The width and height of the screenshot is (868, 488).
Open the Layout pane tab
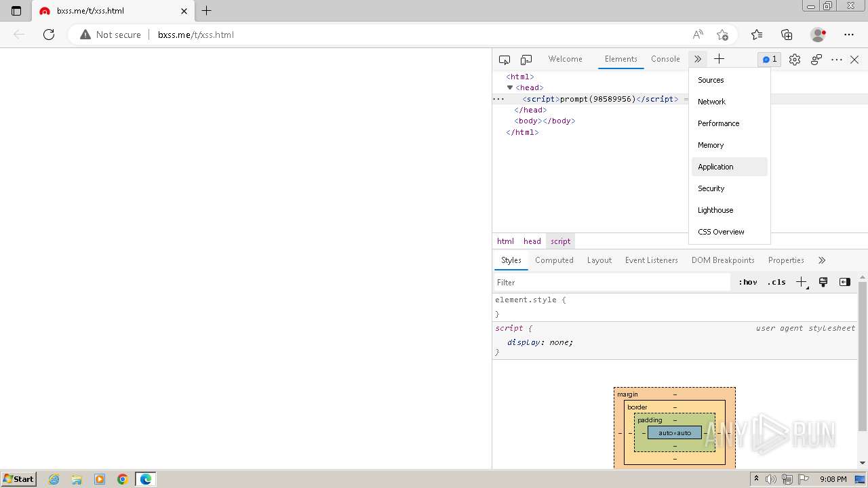(x=599, y=260)
